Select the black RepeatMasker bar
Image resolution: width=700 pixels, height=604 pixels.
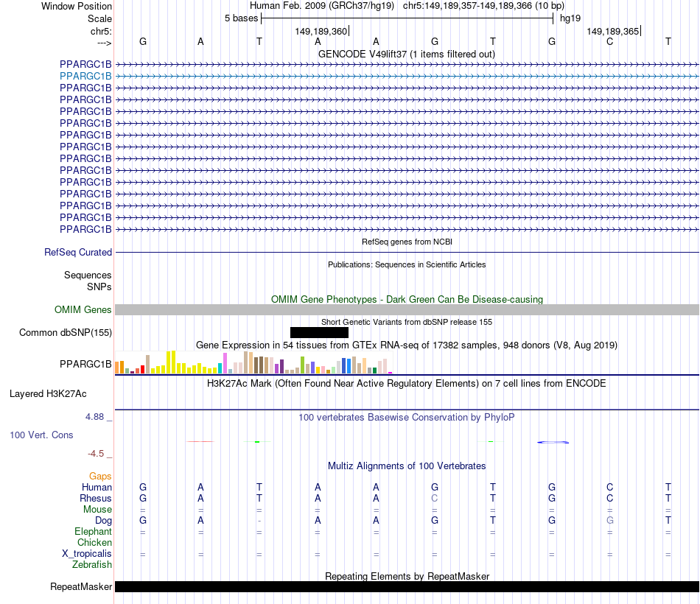pos(407,586)
